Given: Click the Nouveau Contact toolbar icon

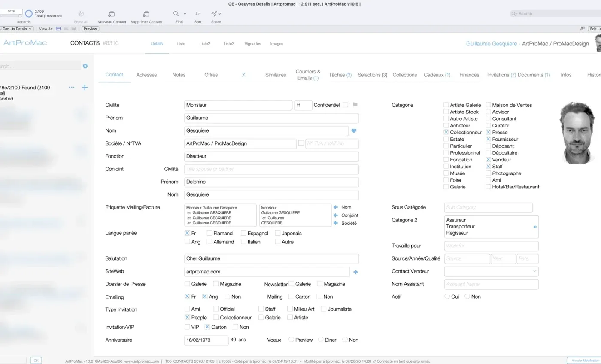Looking at the screenshot, I should coord(112,14).
